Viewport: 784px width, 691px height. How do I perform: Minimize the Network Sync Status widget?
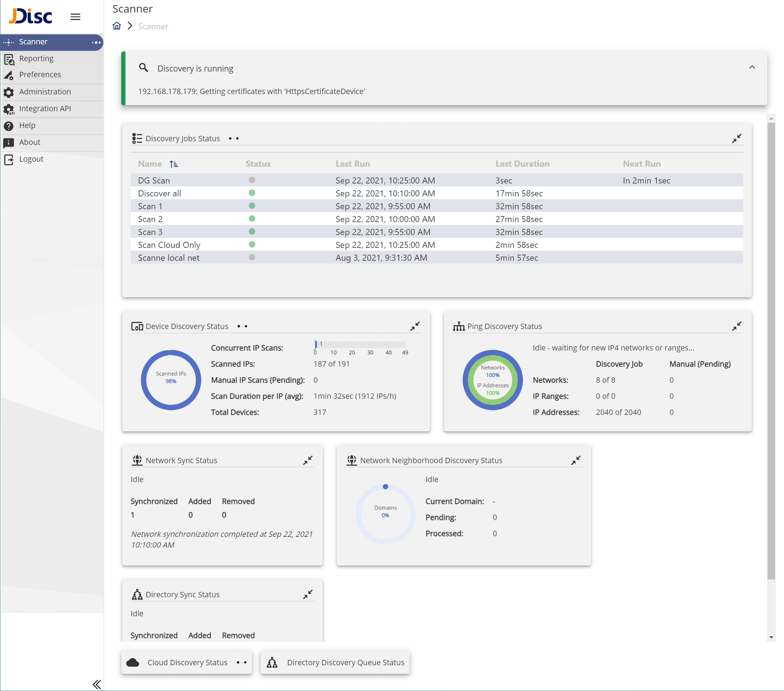coord(307,460)
